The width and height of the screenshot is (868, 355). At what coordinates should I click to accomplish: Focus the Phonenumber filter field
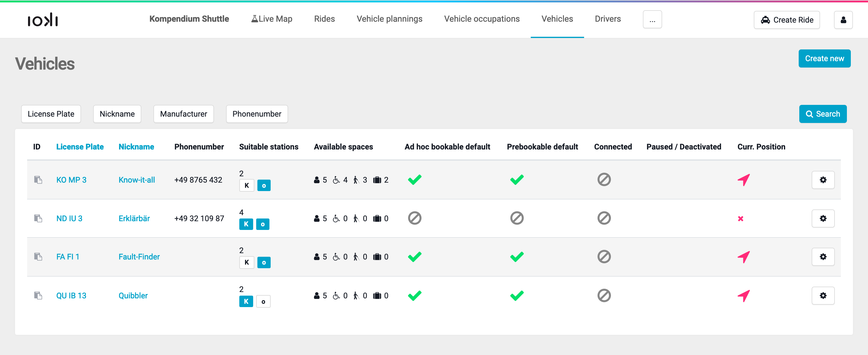tap(257, 114)
